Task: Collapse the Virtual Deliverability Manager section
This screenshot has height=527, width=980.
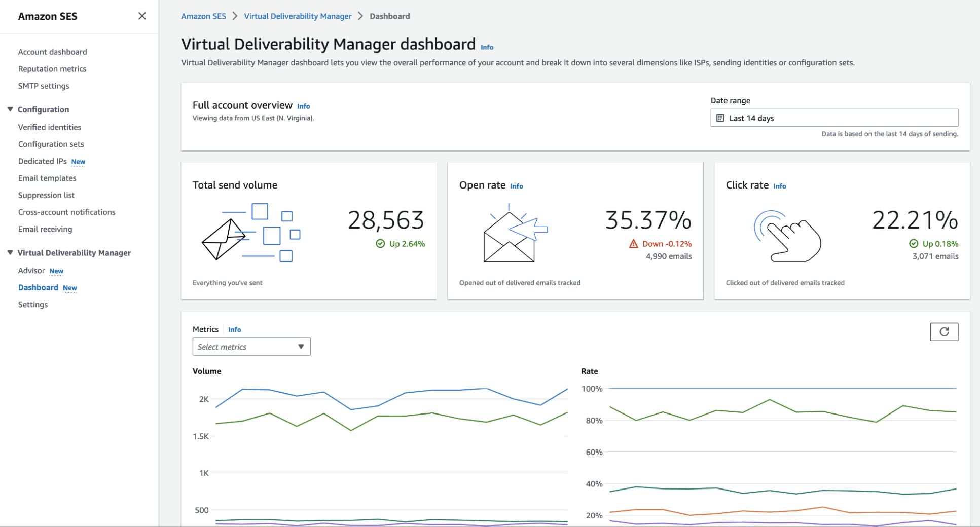Action: click(10, 253)
